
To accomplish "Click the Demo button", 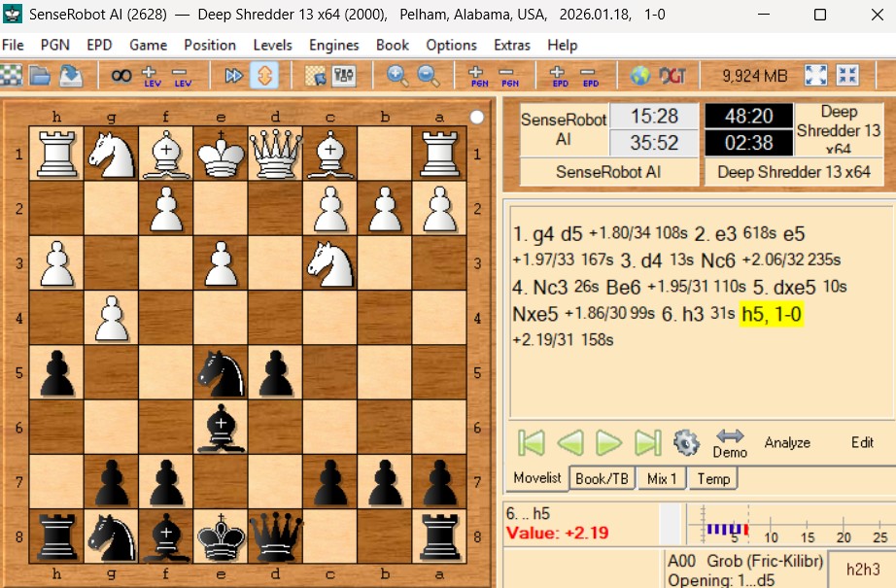I will click(x=730, y=443).
